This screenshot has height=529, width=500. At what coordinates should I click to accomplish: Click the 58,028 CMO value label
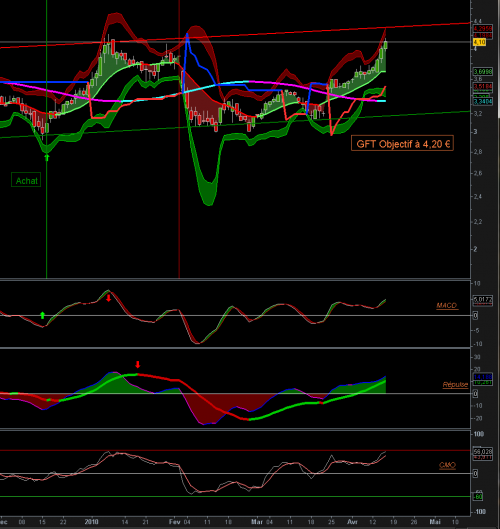click(x=483, y=451)
